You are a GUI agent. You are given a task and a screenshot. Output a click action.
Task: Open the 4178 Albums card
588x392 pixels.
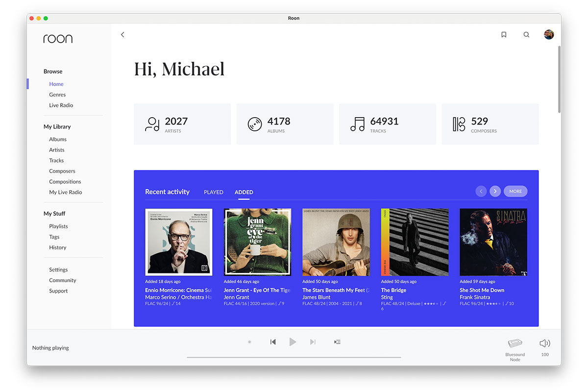[285, 124]
